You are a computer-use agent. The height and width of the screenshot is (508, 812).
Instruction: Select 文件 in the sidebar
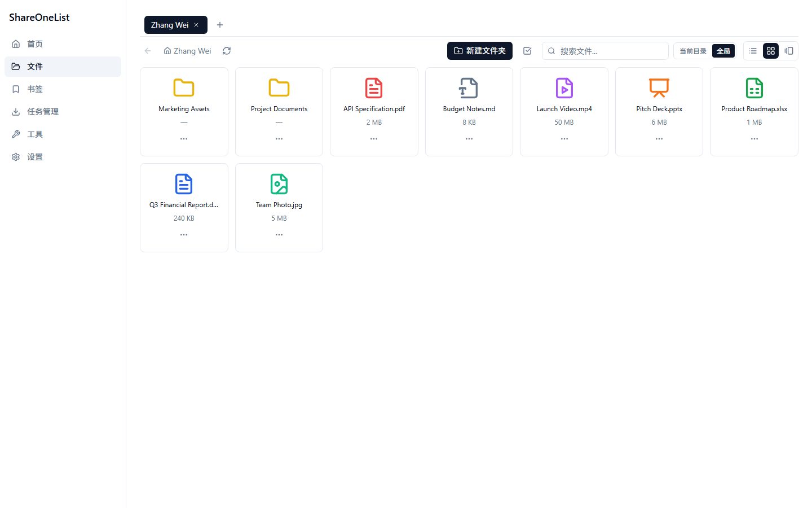(x=63, y=67)
